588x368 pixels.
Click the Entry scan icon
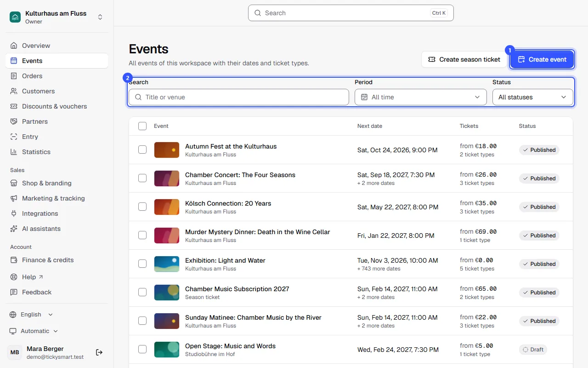click(x=14, y=137)
